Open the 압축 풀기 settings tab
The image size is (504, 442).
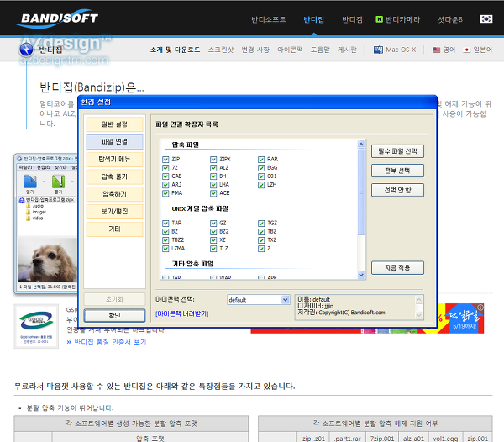click(114, 176)
